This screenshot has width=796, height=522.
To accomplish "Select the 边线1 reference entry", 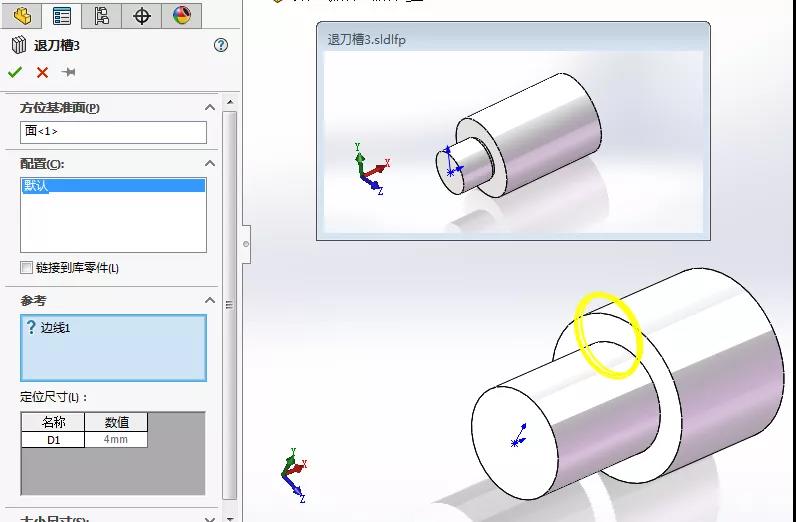I will (56, 328).
